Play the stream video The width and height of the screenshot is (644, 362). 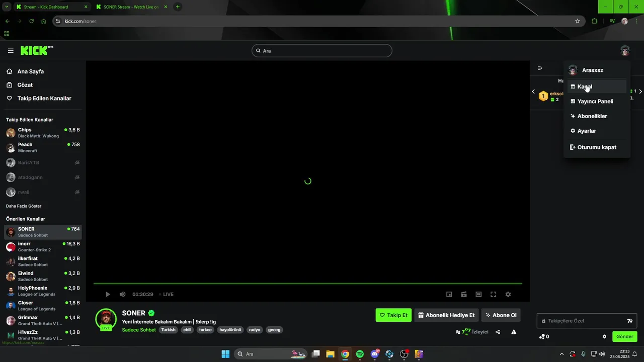point(108,294)
